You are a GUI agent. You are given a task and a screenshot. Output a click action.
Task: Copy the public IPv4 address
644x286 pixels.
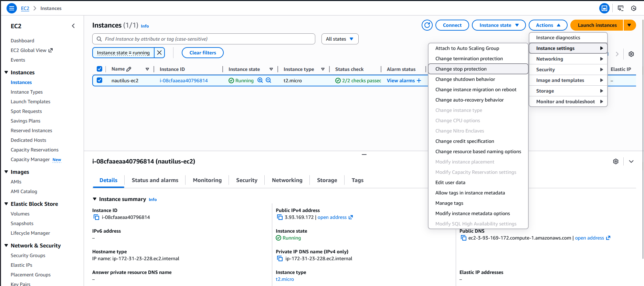tap(280, 217)
